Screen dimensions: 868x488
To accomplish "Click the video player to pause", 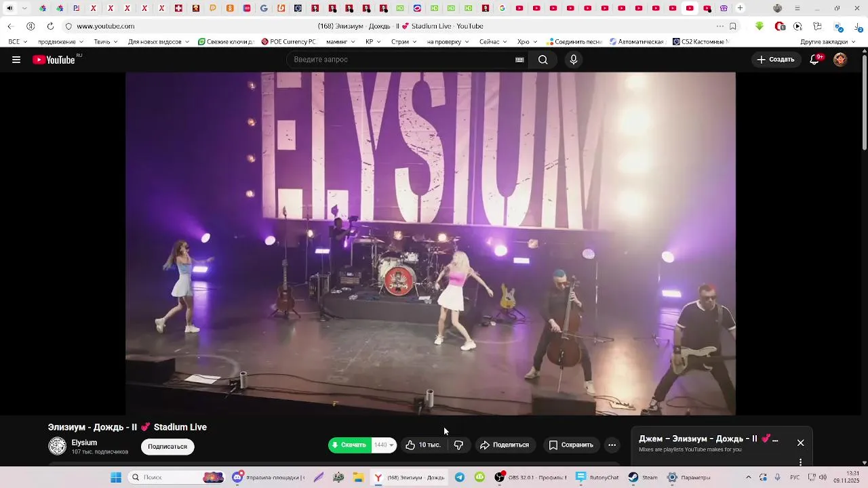I will 430,243.
